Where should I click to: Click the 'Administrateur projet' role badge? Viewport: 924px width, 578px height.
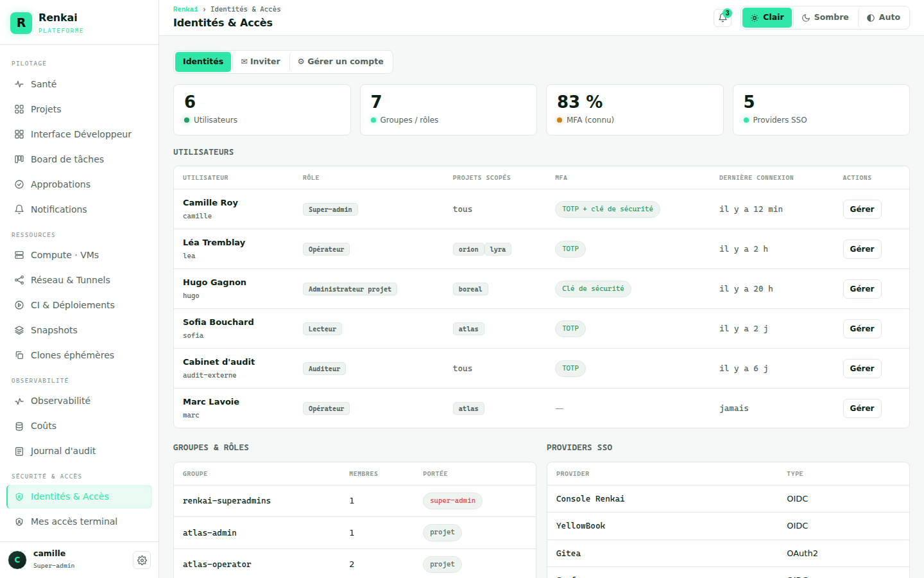[x=350, y=289]
